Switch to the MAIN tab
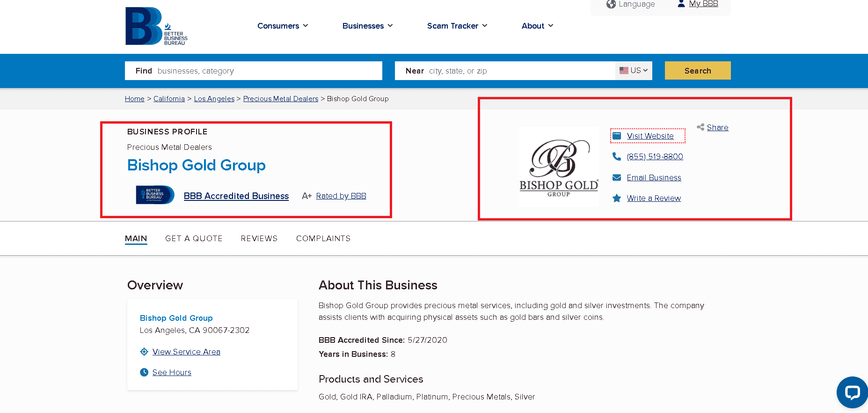This screenshot has height=413, width=868. click(x=136, y=238)
